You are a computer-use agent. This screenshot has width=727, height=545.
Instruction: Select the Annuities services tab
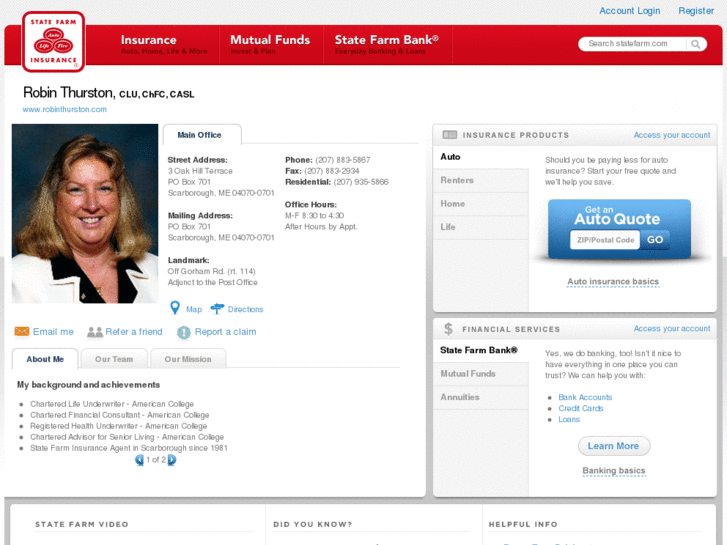[x=481, y=398]
